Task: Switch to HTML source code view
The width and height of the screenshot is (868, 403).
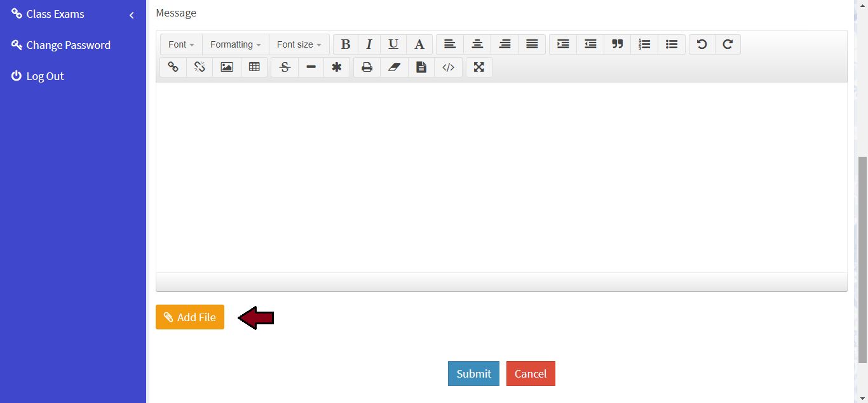Action: pos(448,67)
